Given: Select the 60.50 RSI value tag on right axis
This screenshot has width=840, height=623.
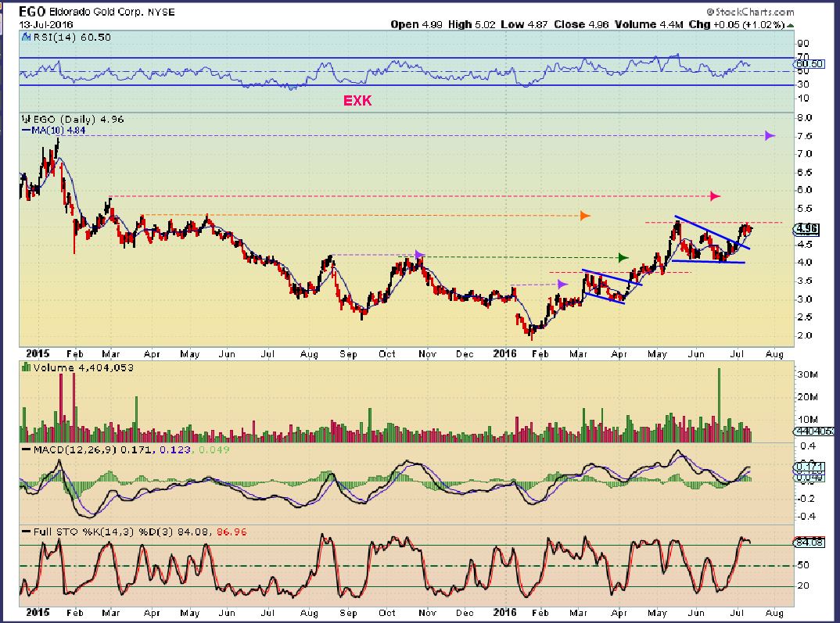Looking at the screenshot, I should click(x=809, y=63).
